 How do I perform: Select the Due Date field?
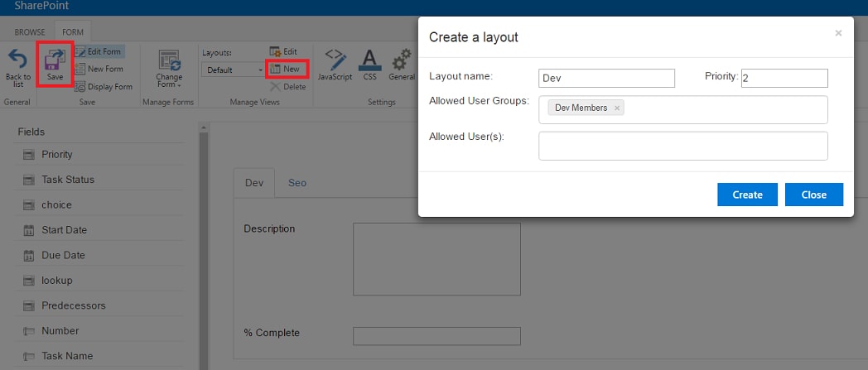pyautogui.click(x=99, y=256)
